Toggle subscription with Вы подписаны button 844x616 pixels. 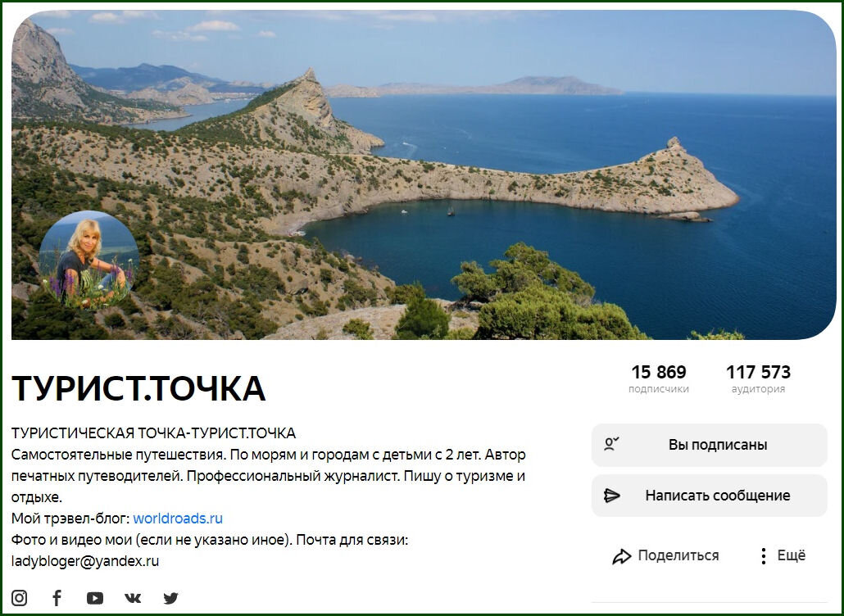(709, 445)
